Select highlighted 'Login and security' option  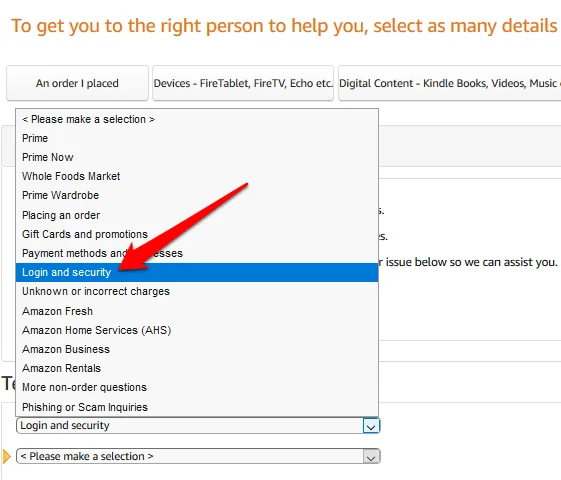(x=197, y=272)
